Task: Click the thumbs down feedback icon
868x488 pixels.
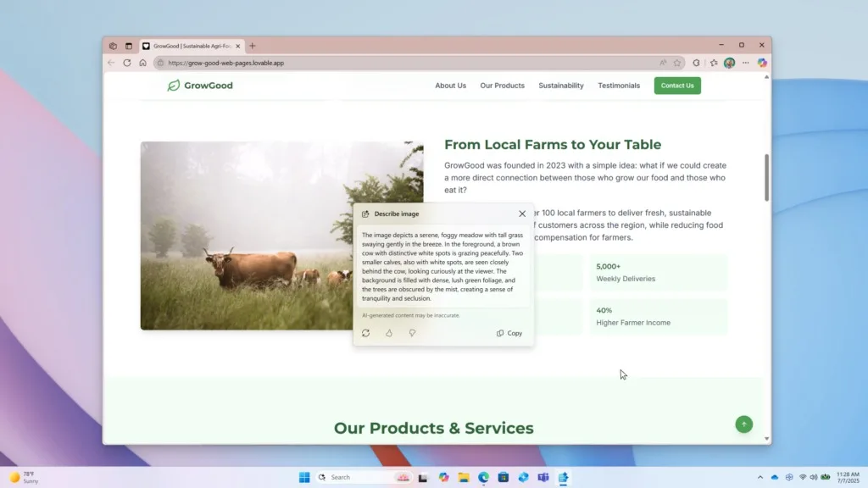Action: (412, 333)
